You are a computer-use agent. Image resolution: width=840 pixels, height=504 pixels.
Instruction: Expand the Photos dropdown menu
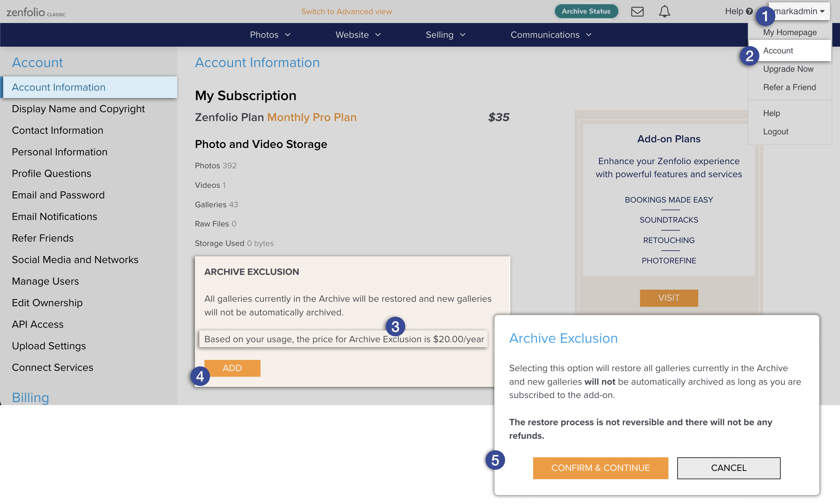click(270, 35)
